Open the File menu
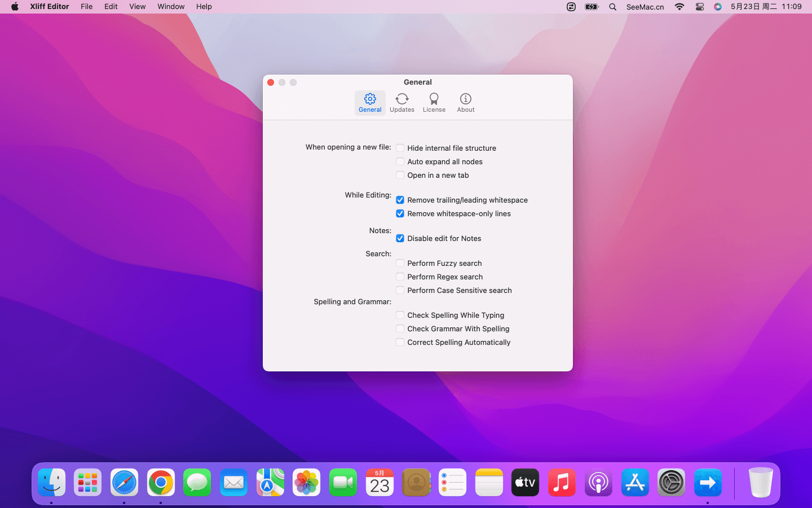The image size is (812, 508). click(86, 7)
